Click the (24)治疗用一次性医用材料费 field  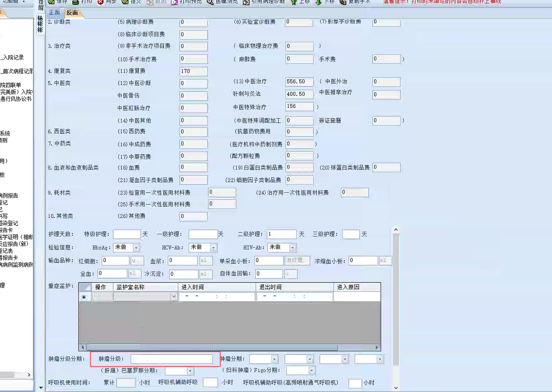pos(355,192)
